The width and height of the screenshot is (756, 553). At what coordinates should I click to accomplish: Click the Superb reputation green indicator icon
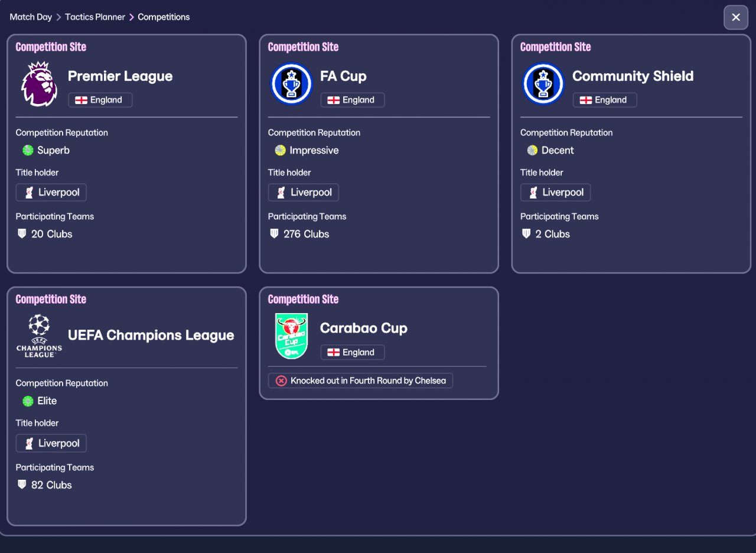coord(28,150)
